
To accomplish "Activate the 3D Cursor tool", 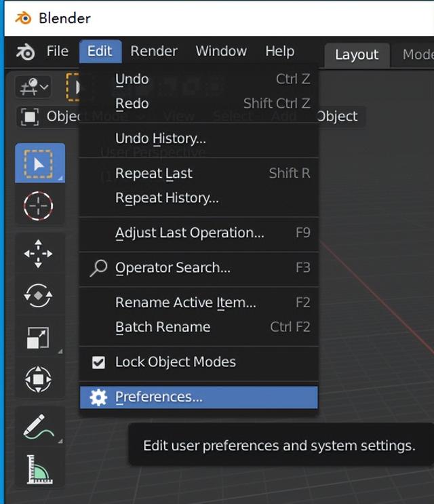I will coord(40,206).
